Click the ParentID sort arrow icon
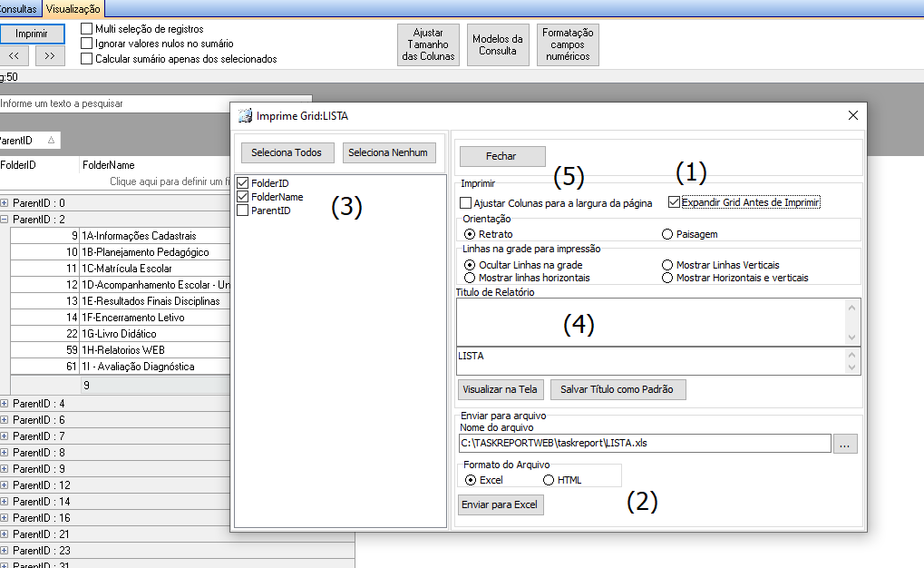The height and width of the screenshot is (568, 924). 52,141
